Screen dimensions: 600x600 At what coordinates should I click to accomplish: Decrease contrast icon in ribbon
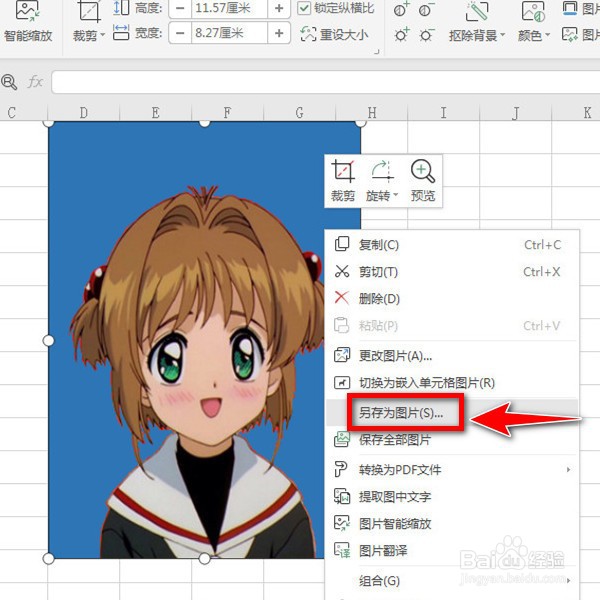[x=426, y=9]
